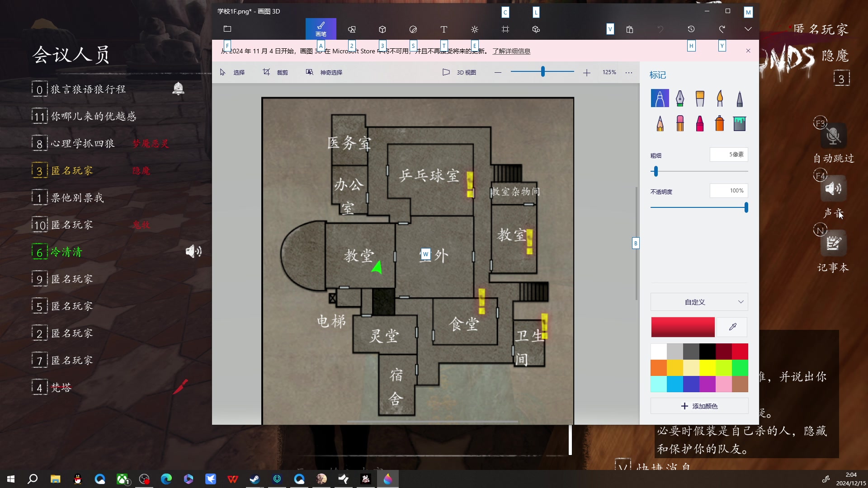Select the Pencil brush
This screenshot has width=868, height=488.
click(660, 123)
